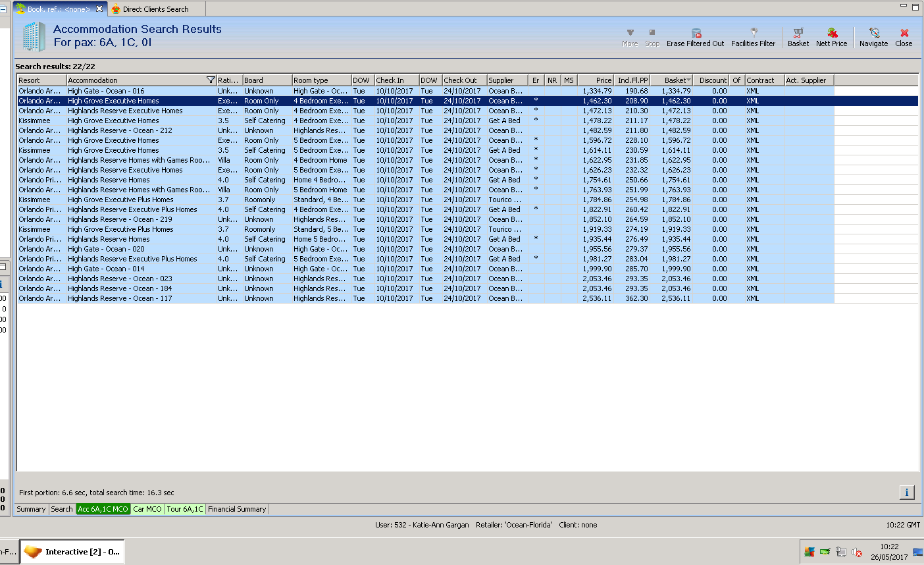Select the High Gate - Ocean - 016 row
924x565 pixels.
[106, 91]
